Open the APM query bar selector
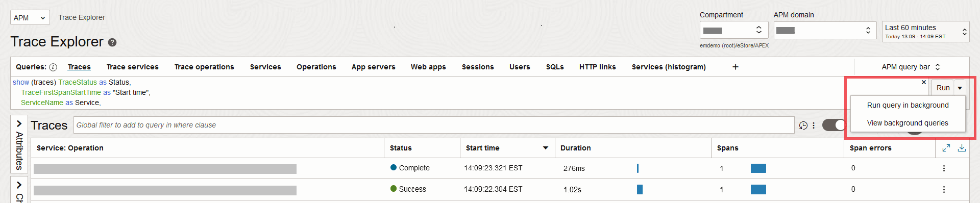980x203 pixels. (911, 67)
